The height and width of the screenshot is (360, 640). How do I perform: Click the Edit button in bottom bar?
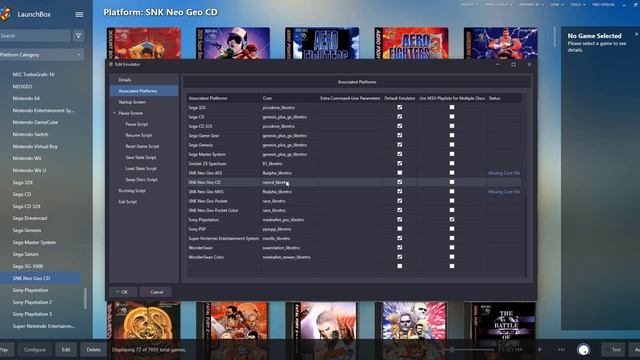66,350
